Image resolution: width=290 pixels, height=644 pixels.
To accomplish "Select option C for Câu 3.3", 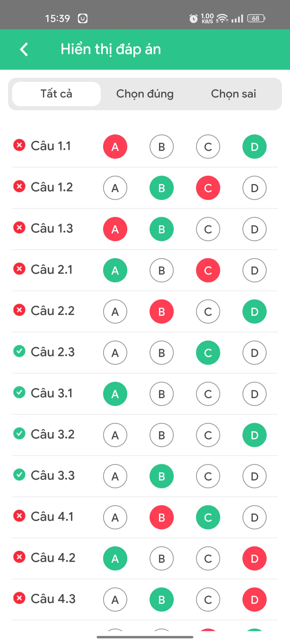I will [x=208, y=476].
